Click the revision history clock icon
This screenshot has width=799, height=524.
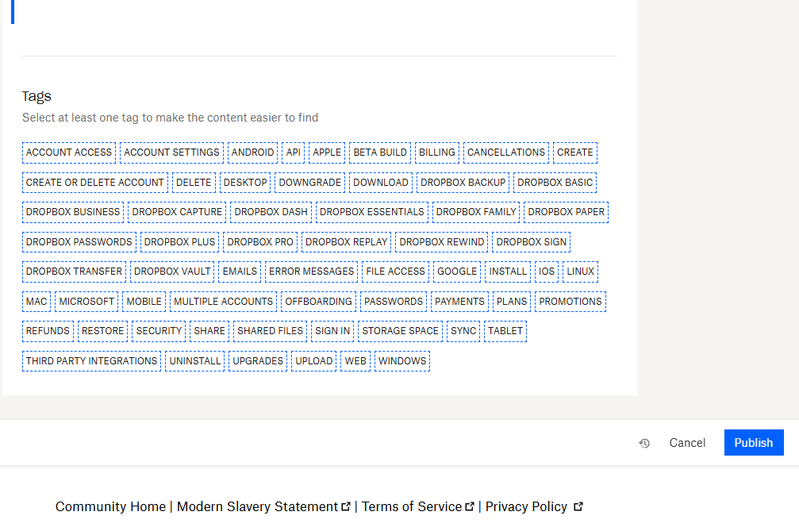pyautogui.click(x=644, y=443)
